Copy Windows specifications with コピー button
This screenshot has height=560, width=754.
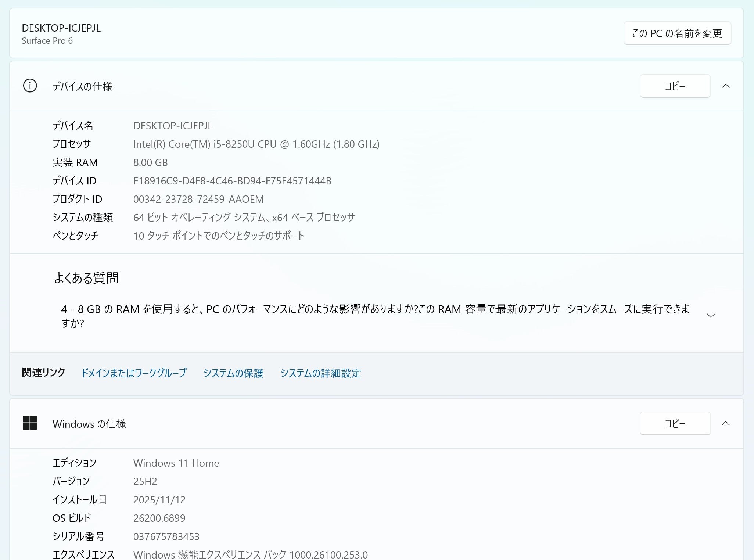675,423
